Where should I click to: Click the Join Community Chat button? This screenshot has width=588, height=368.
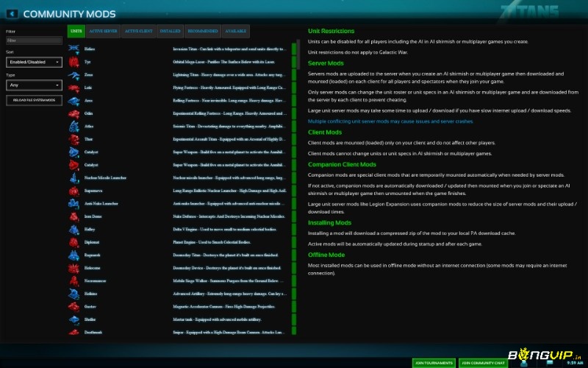(x=483, y=363)
